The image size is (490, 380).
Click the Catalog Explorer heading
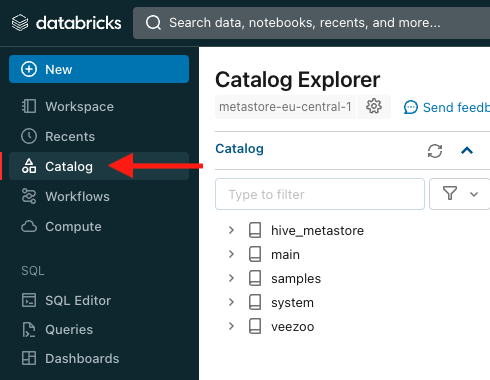tap(298, 80)
